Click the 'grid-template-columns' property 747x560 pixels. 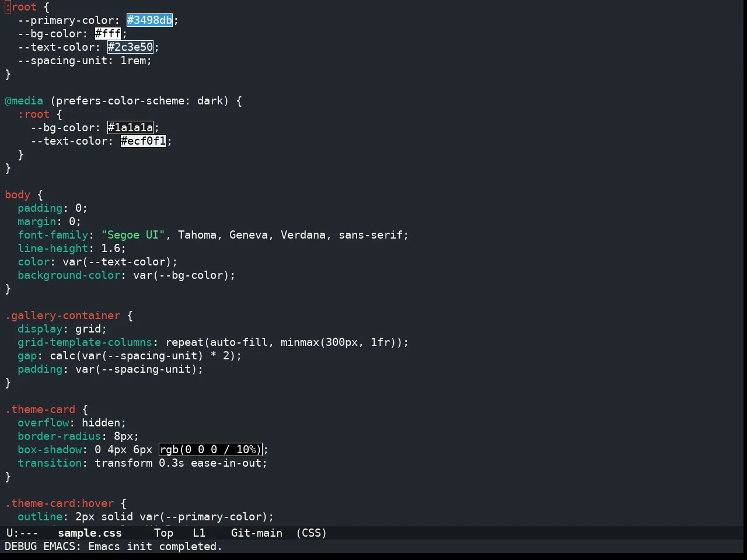tap(85, 342)
